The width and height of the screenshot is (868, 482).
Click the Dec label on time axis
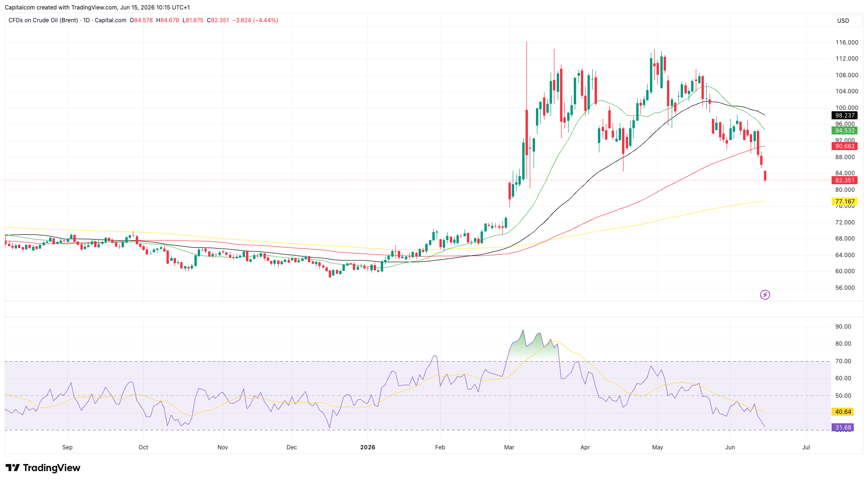(292, 447)
